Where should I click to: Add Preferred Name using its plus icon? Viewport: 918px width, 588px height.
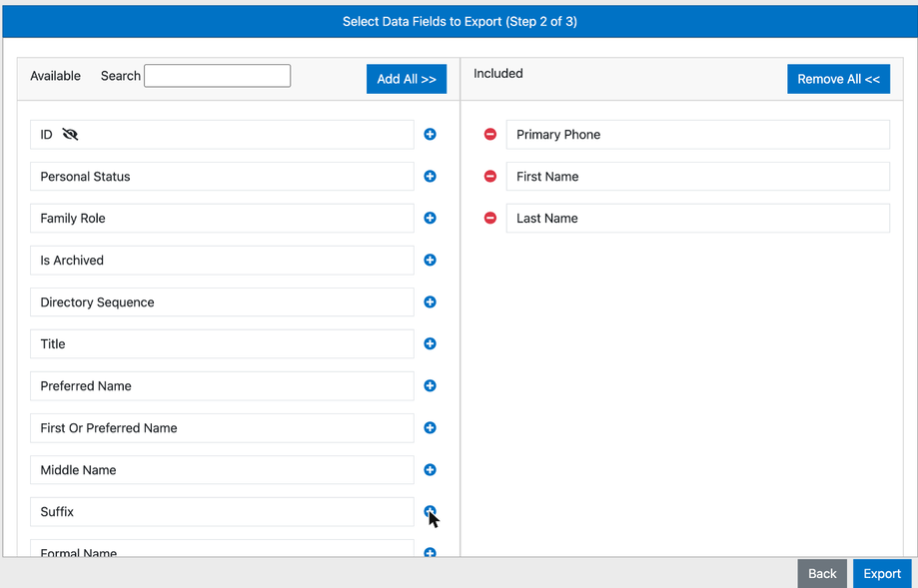[430, 385]
